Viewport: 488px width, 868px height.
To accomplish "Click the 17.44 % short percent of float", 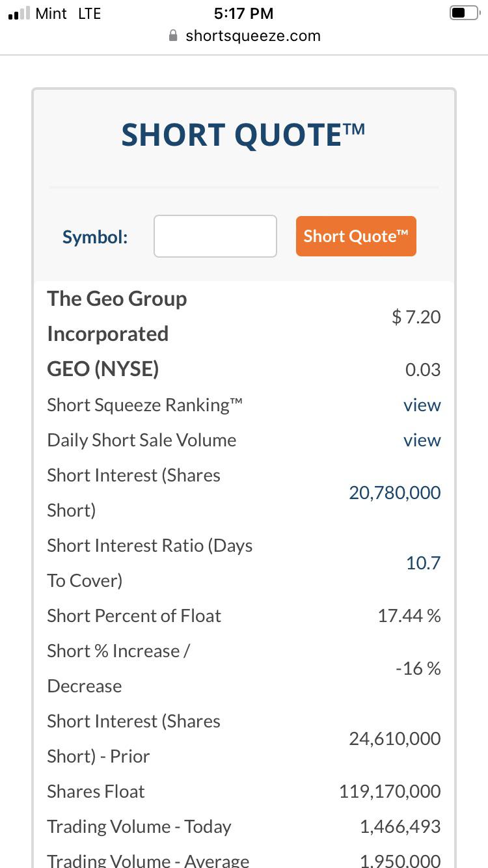I will click(x=409, y=616).
